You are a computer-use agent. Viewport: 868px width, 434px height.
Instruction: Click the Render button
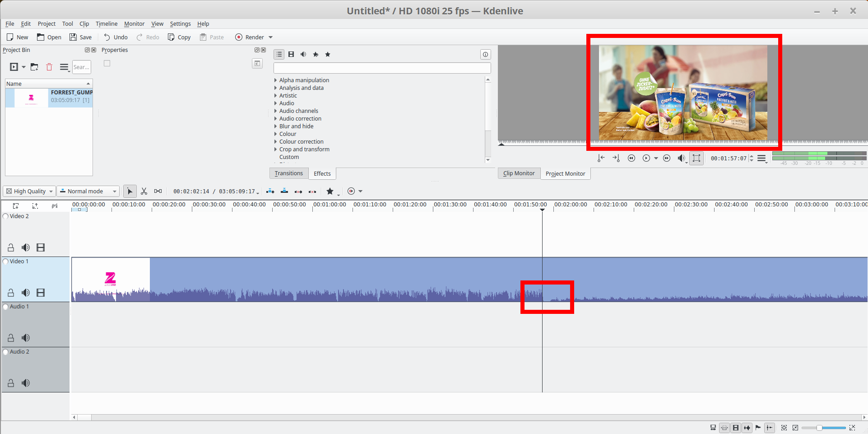[x=250, y=37]
